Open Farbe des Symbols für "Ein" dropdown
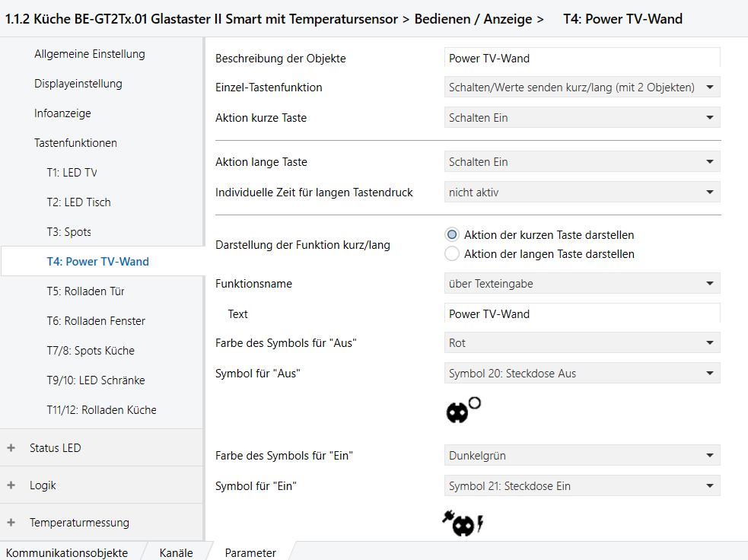This screenshot has width=748, height=560. pos(581,456)
